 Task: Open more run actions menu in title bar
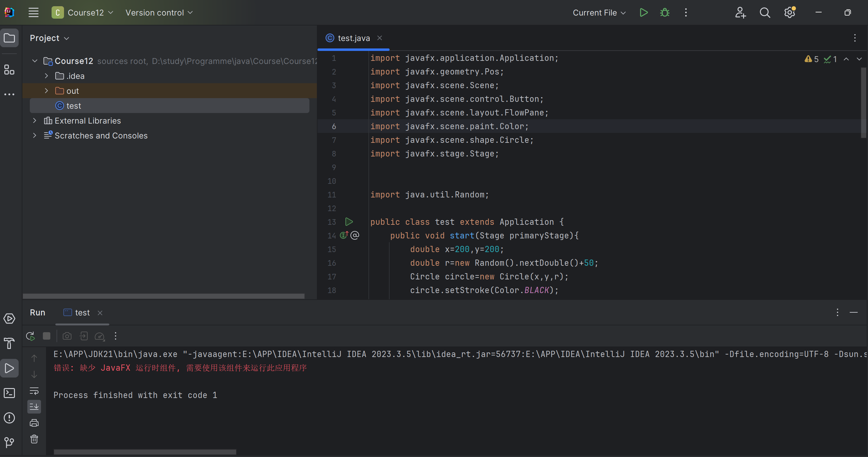pos(686,12)
